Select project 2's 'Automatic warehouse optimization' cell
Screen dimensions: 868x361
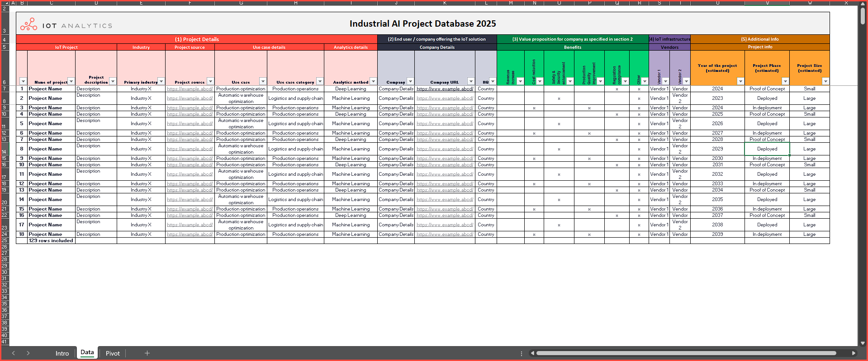241,98
